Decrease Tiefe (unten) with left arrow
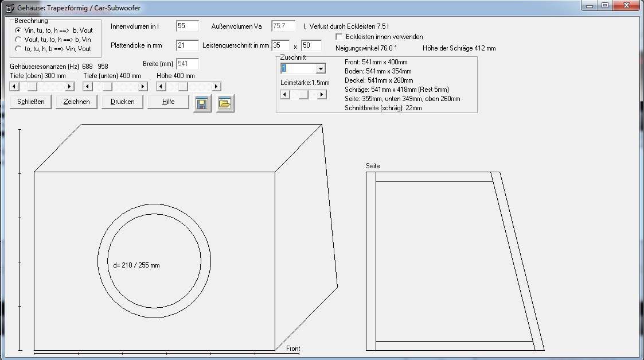 click(88, 86)
